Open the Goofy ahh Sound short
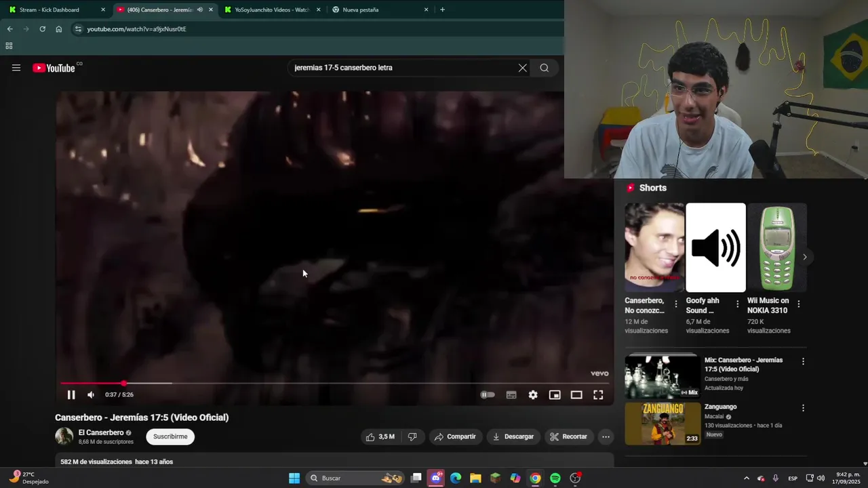 tap(715, 247)
